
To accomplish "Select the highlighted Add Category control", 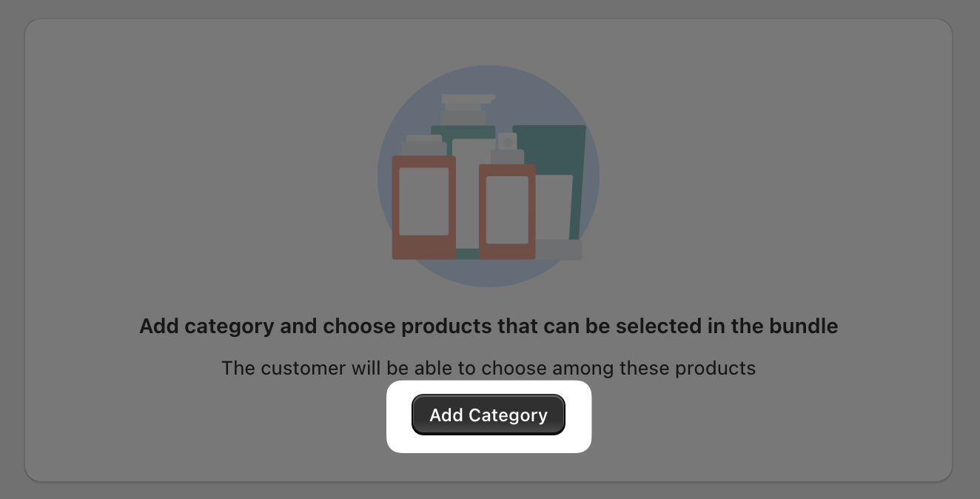I will (x=489, y=415).
